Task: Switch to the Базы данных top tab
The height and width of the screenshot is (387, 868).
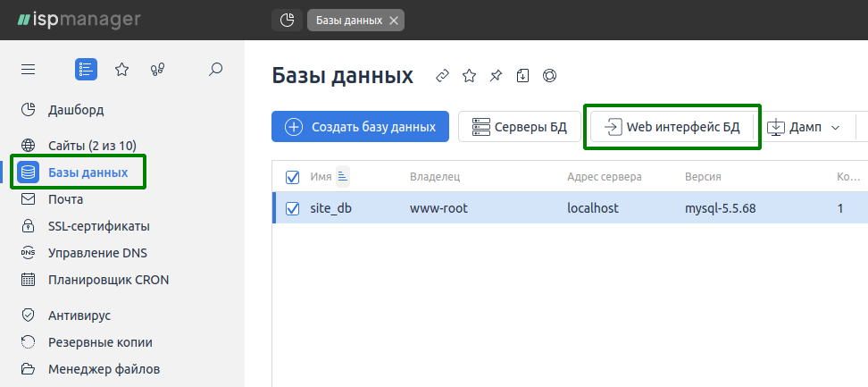Action: (x=349, y=21)
